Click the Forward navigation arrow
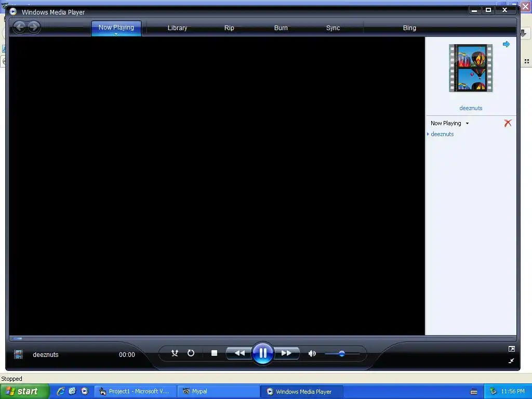The height and width of the screenshot is (399, 532). (34, 27)
